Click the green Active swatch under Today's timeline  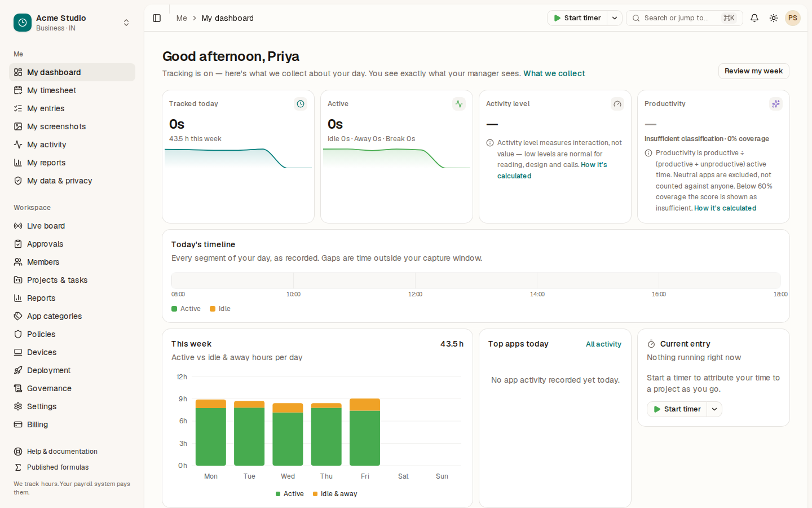point(174,309)
